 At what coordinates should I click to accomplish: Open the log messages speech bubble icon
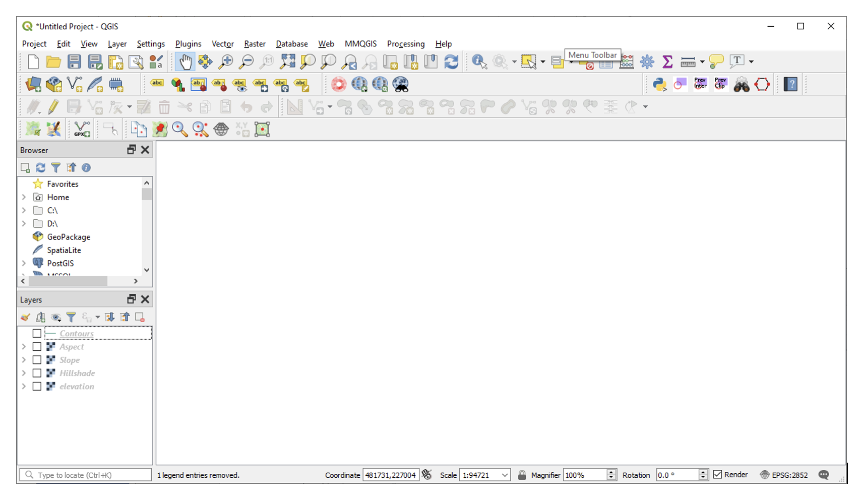click(824, 475)
